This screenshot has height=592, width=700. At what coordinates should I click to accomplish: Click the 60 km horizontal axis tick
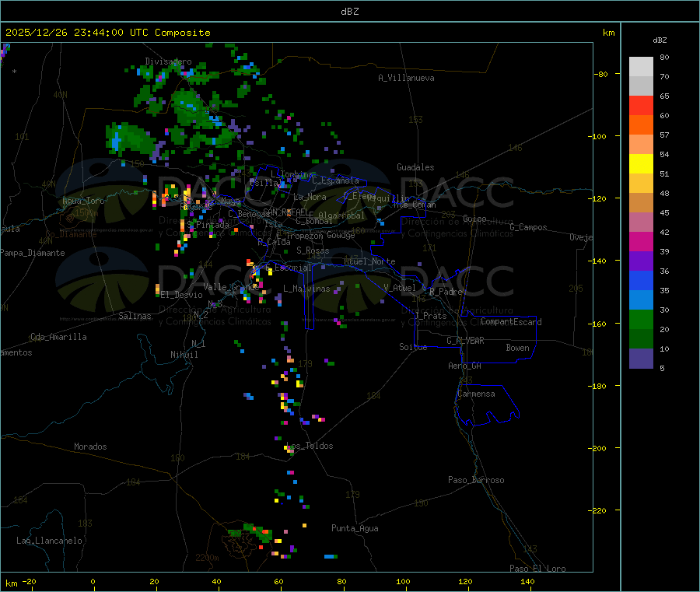pos(278,581)
